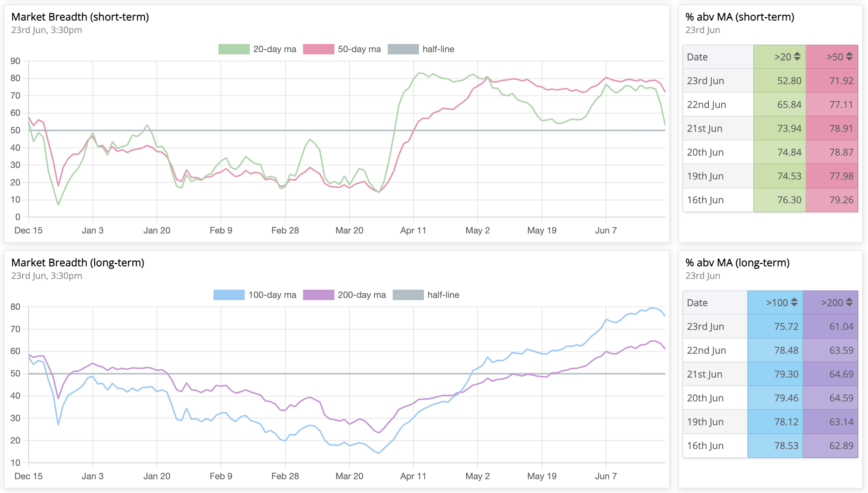
Task: Sort by the >20 column arrows
Action: tap(797, 57)
